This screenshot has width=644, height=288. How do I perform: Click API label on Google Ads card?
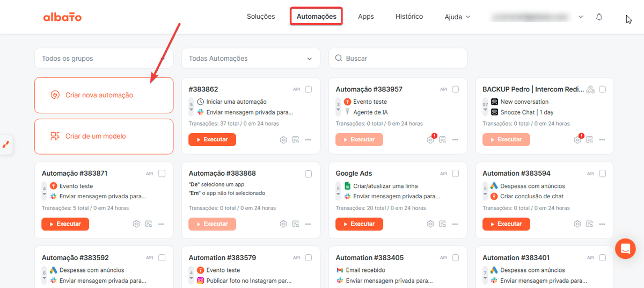click(444, 174)
